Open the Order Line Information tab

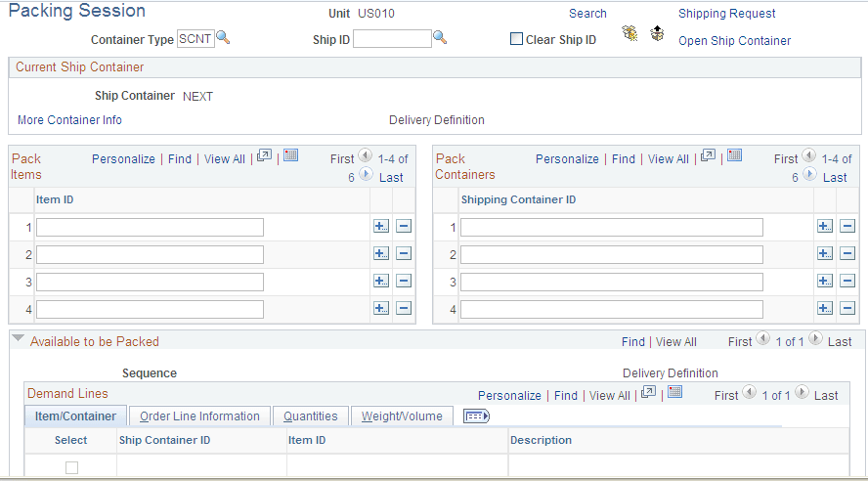click(199, 416)
